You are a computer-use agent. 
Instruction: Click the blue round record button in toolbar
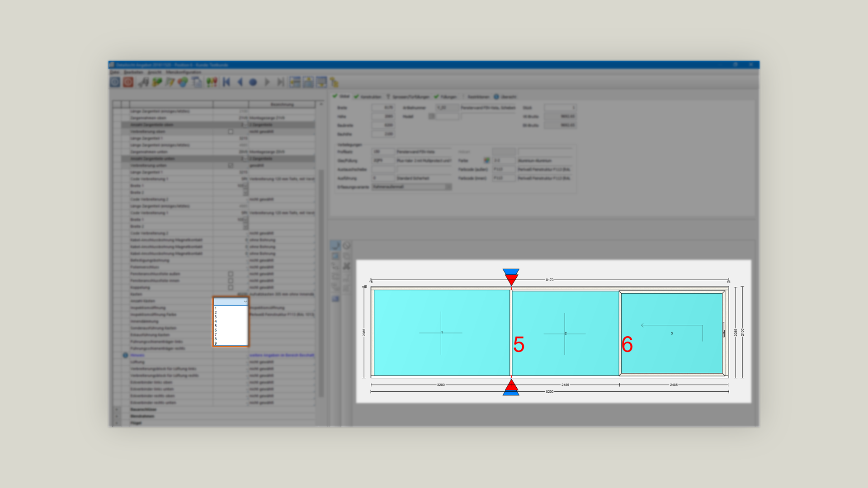(x=253, y=82)
